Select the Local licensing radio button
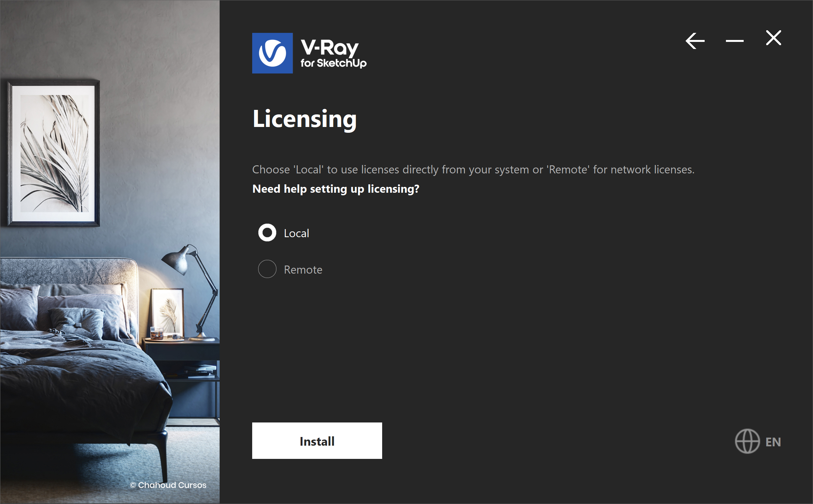 (x=267, y=233)
